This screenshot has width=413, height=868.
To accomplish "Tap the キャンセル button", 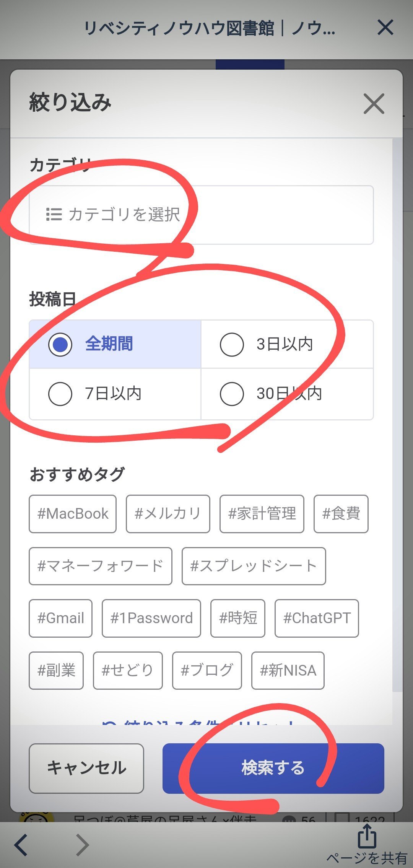I will (x=86, y=768).
